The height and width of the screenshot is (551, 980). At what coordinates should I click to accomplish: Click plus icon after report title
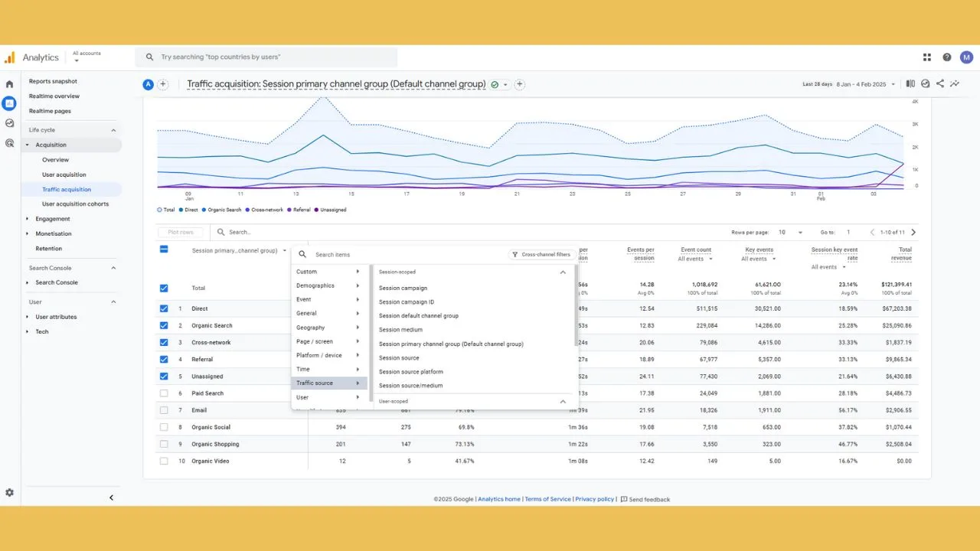click(519, 84)
